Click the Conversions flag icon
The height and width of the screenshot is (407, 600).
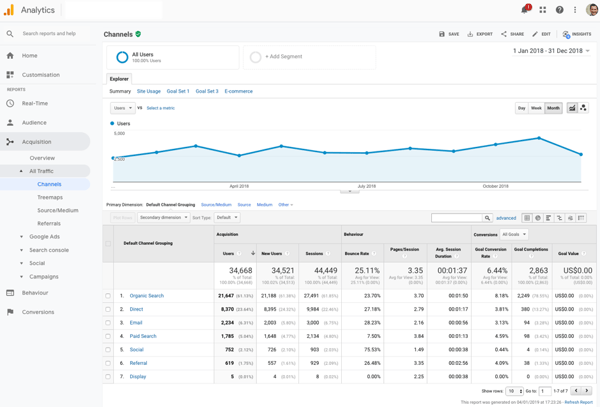[10, 312]
